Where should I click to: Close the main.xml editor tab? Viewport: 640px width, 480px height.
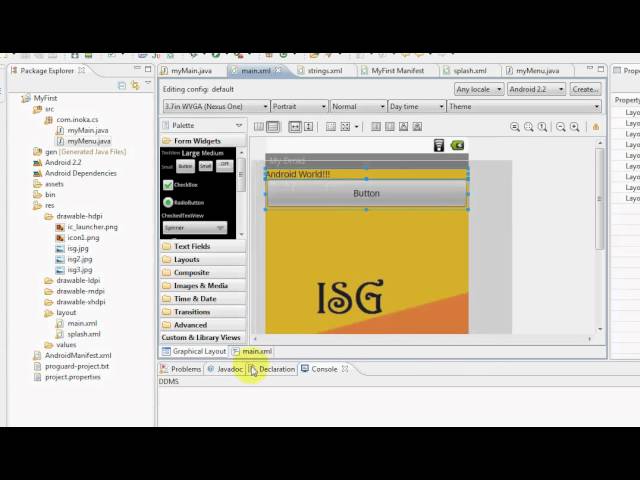pos(278,70)
